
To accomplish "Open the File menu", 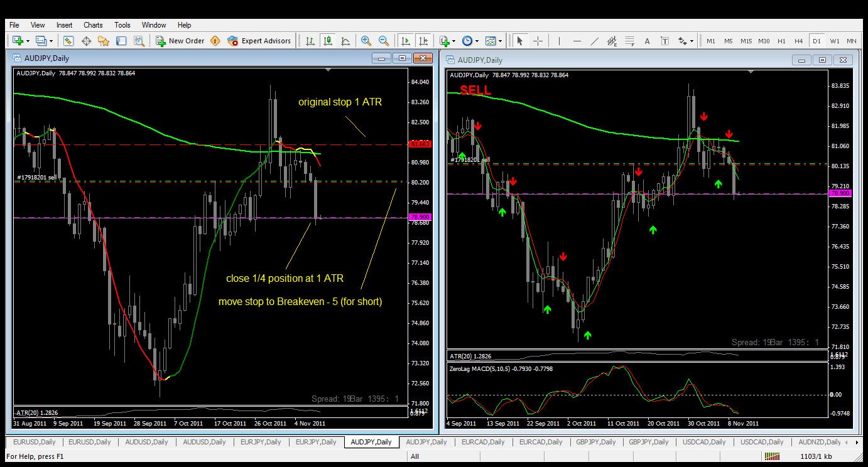I will 14,25.
